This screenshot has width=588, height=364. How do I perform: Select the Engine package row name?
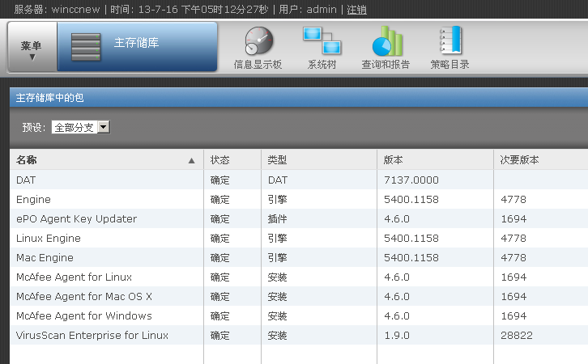tap(33, 200)
